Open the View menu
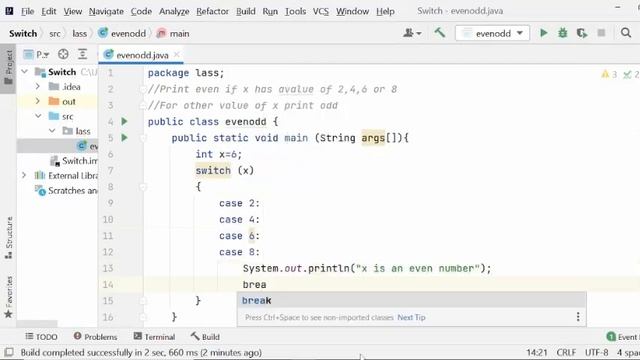Image resolution: width=640 pixels, height=360 pixels. point(73,11)
